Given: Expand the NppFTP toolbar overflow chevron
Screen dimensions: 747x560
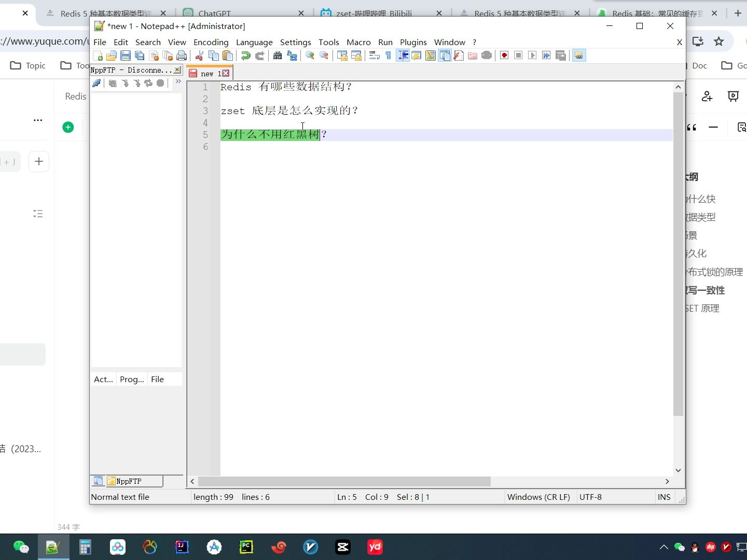Looking at the screenshot, I should click(x=178, y=81).
